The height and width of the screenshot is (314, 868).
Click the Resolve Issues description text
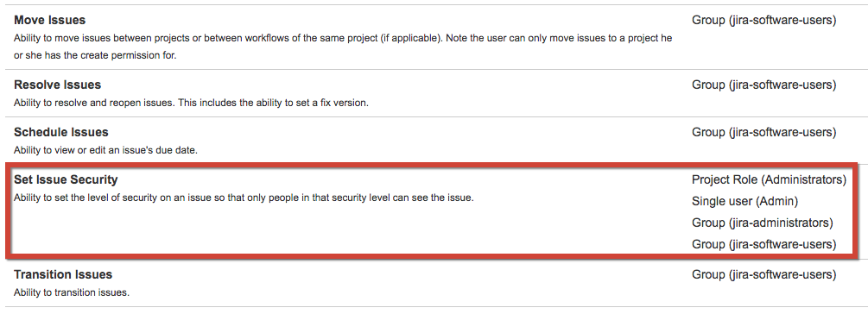point(191,103)
